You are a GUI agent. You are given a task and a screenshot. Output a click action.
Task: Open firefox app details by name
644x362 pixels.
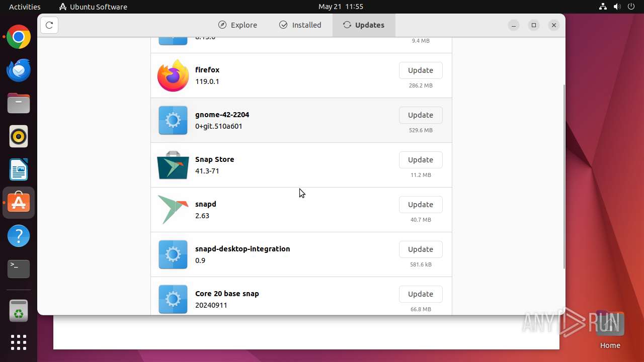click(x=207, y=70)
